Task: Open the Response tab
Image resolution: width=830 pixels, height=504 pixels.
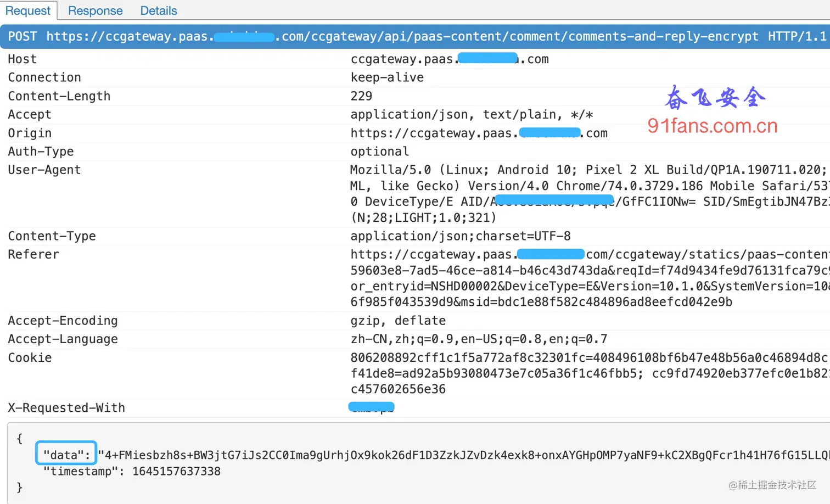Action: tap(96, 10)
